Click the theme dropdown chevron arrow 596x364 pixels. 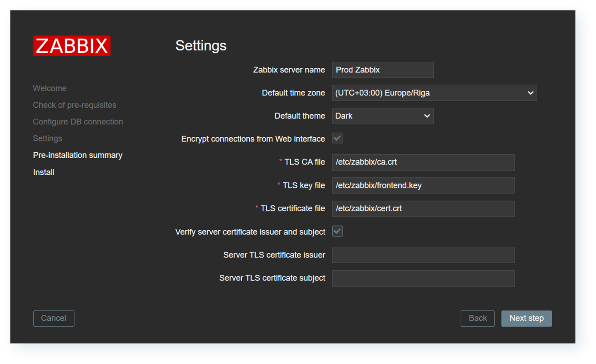[426, 116]
